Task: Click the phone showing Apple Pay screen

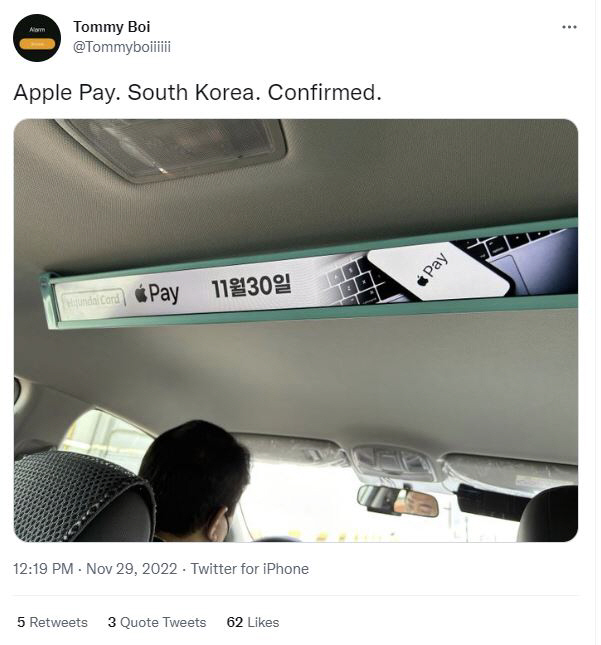Action: click(x=441, y=271)
